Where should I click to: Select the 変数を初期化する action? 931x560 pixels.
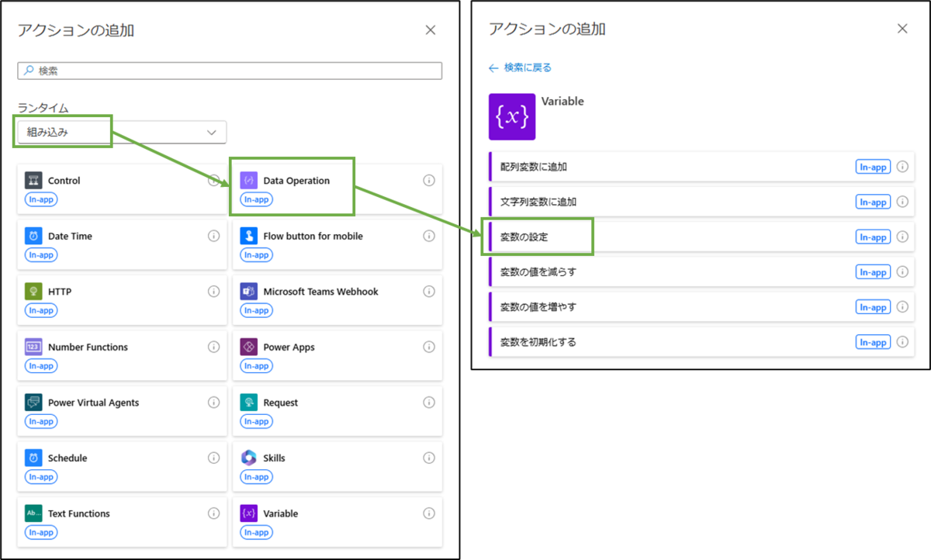pos(701,342)
